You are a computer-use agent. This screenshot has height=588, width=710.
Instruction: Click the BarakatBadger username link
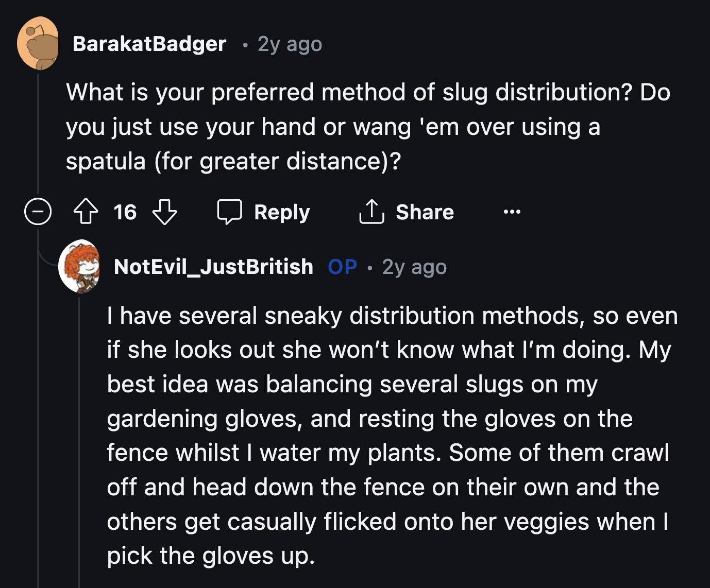tap(149, 44)
